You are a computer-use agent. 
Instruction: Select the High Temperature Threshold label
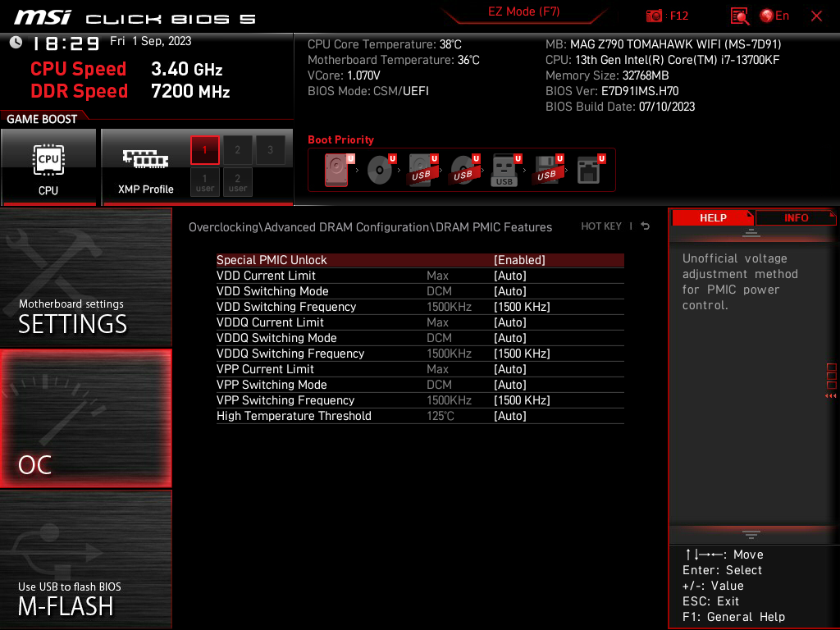pos(294,415)
